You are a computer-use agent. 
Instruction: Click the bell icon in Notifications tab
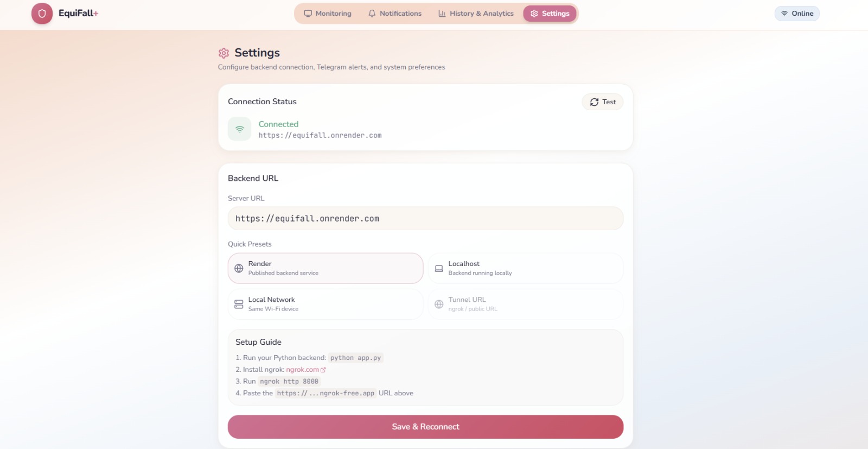[372, 14]
